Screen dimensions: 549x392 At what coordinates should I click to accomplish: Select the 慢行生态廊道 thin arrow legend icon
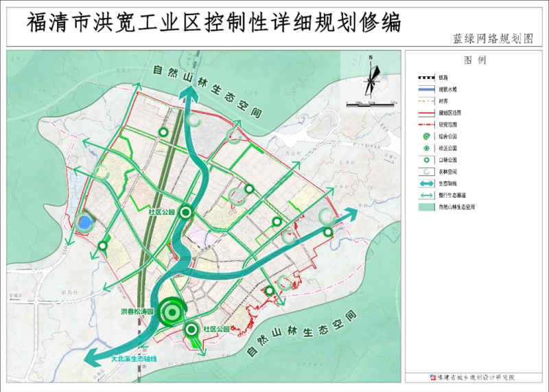[425, 195]
